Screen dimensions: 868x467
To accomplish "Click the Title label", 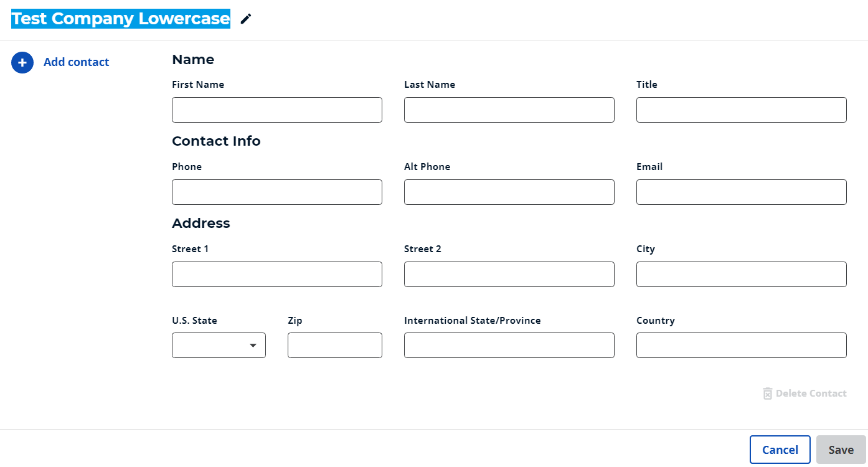I will click(x=647, y=85).
